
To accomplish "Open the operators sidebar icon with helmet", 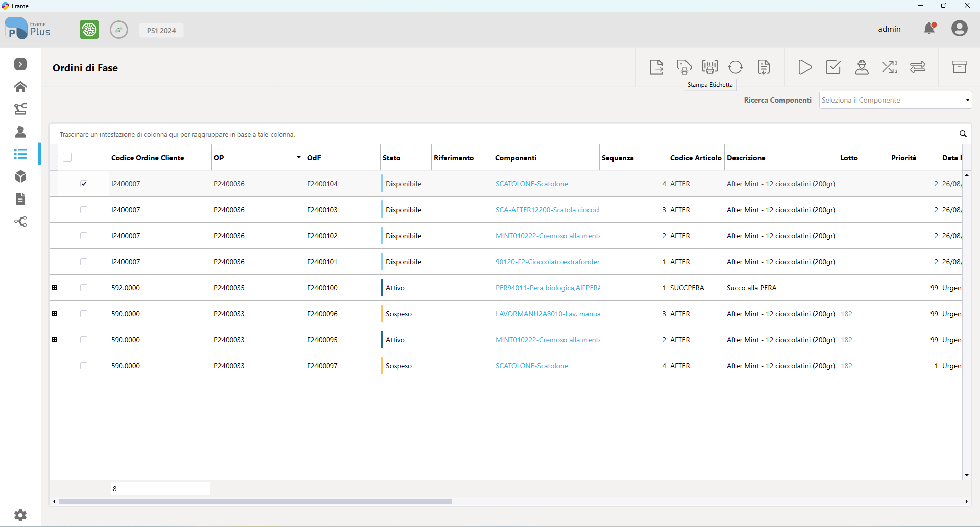I will (20, 132).
